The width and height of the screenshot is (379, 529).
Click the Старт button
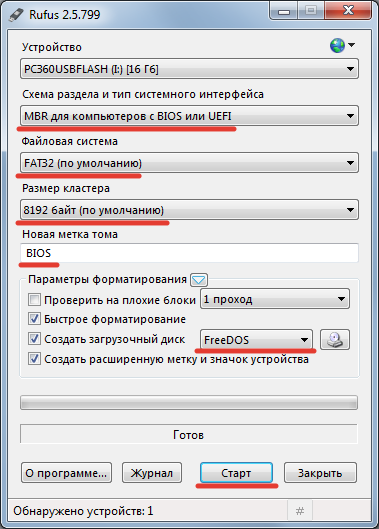click(x=236, y=473)
